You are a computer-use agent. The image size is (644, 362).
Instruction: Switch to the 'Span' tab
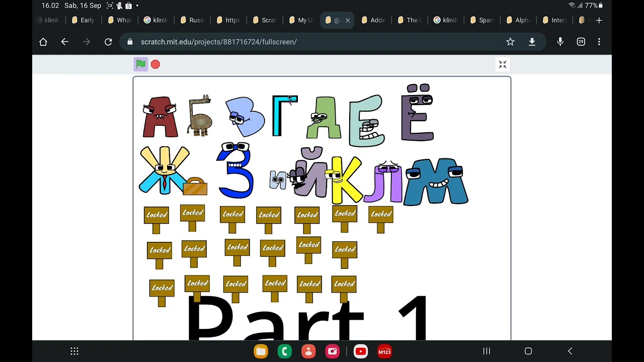481,21
